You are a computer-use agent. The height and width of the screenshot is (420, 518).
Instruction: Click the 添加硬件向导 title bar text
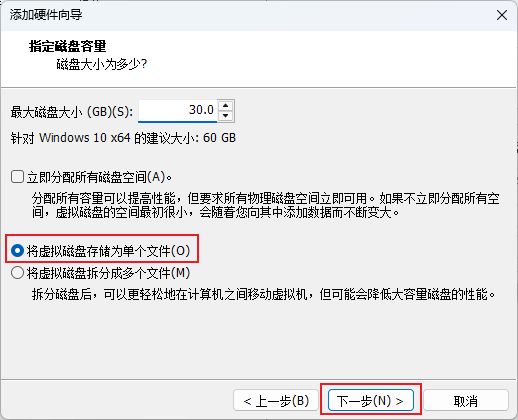(x=46, y=15)
